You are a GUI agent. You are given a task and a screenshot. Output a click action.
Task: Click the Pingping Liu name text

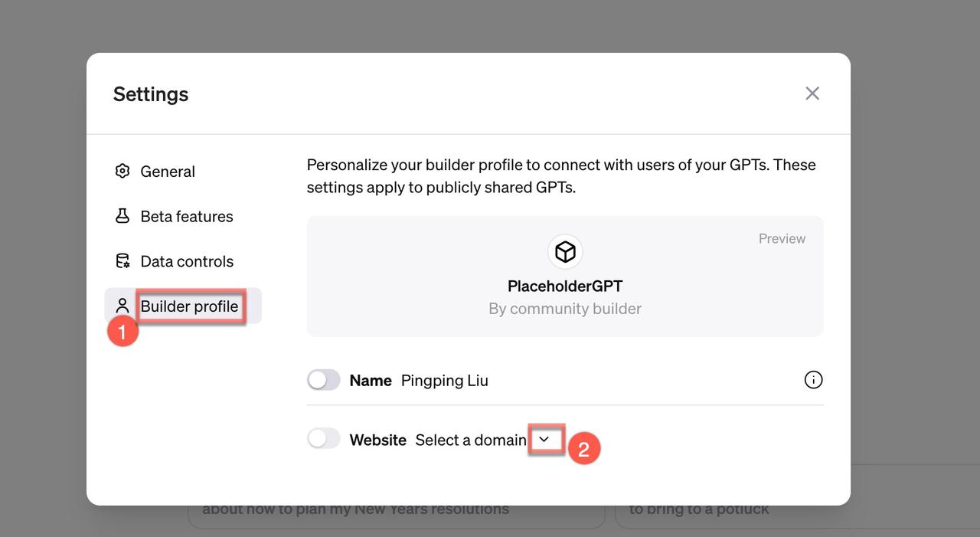(x=445, y=380)
